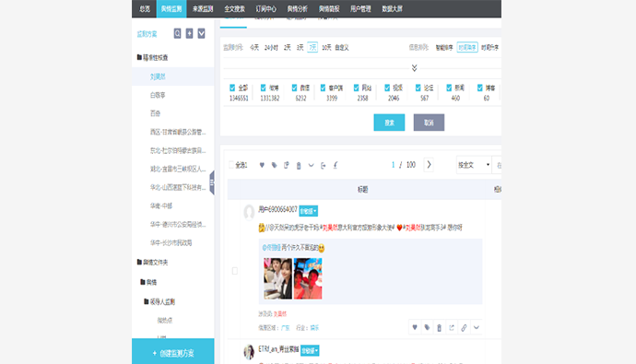Click the share icon on the first post

point(452,327)
